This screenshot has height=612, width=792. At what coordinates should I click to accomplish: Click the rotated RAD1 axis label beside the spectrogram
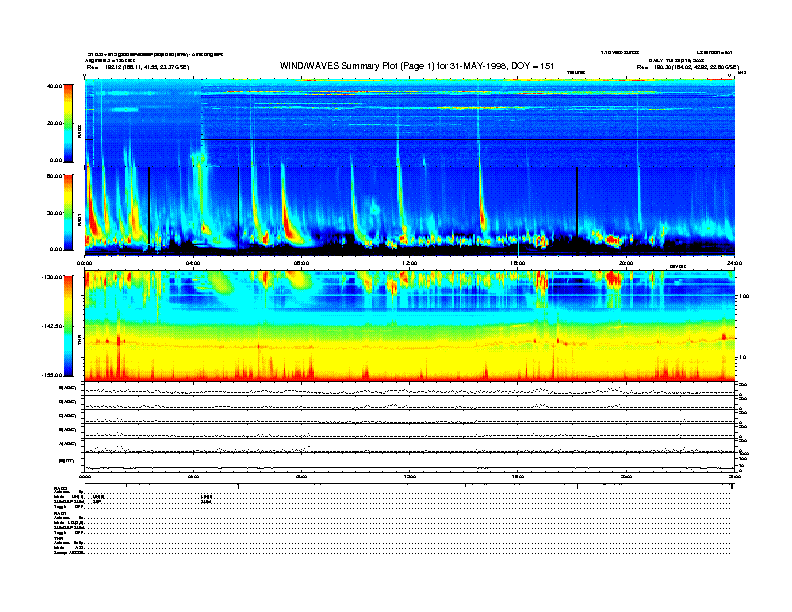pos(79,221)
